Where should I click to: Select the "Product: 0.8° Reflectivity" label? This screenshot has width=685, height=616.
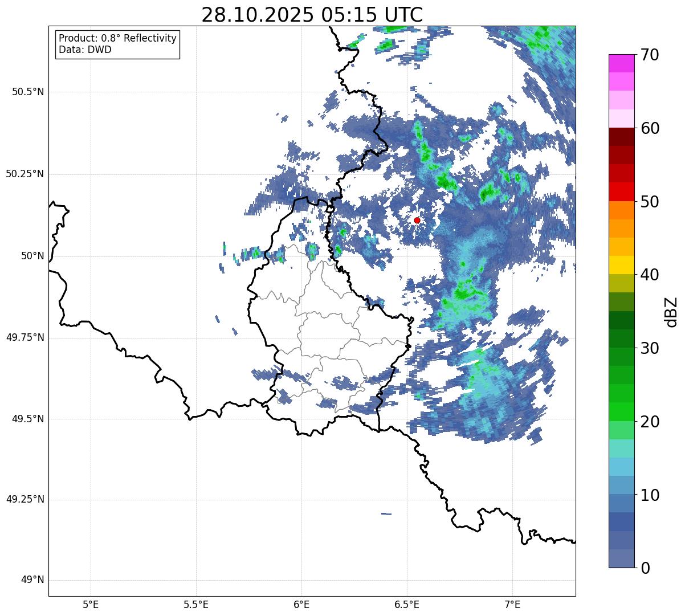117,38
